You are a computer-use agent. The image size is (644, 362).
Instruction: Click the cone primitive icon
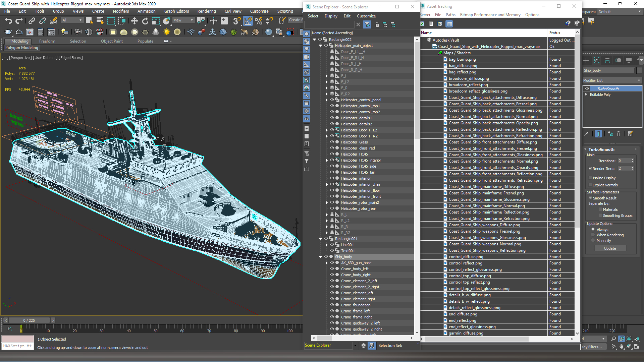[x=156, y=32]
